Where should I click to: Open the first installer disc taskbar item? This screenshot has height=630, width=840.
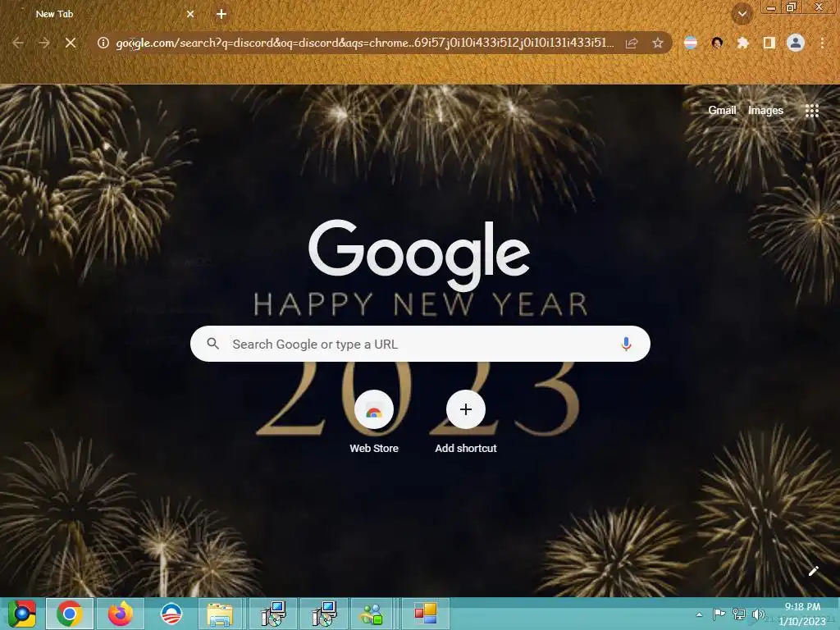click(273, 614)
